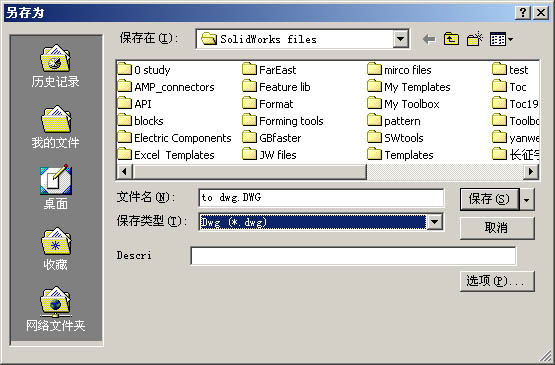The height and width of the screenshot is (365, 555).
Task: Select the test folder
Action: coord(510,70)
